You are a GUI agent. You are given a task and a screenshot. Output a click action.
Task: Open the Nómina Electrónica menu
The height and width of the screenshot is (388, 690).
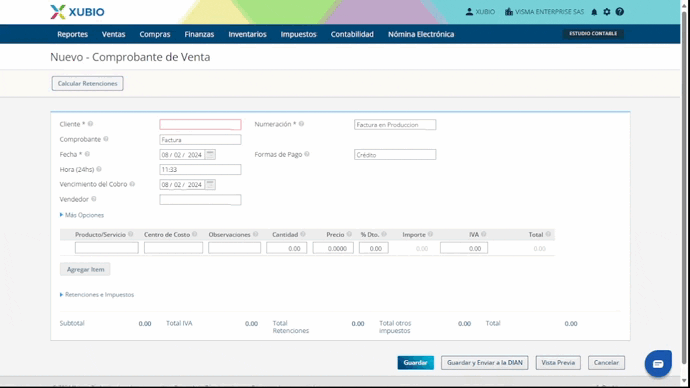pos(421,34)
